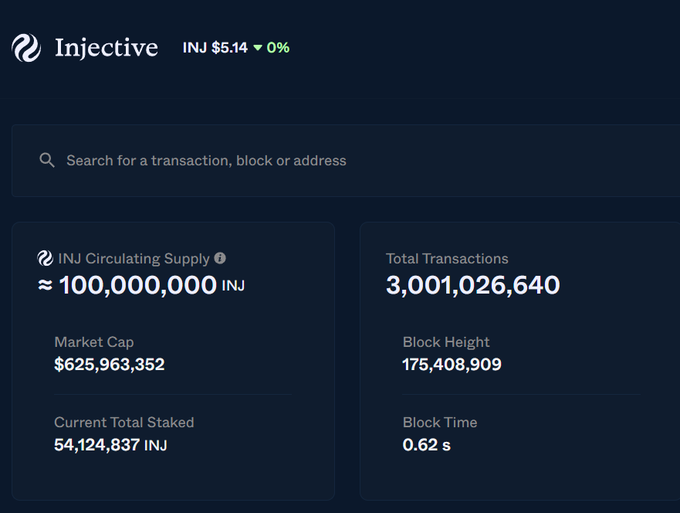This screenshot has height=513, width=680.
Task: Select the 0.62 s block time value
Action: pyautogui.click(x=427, y=445)
